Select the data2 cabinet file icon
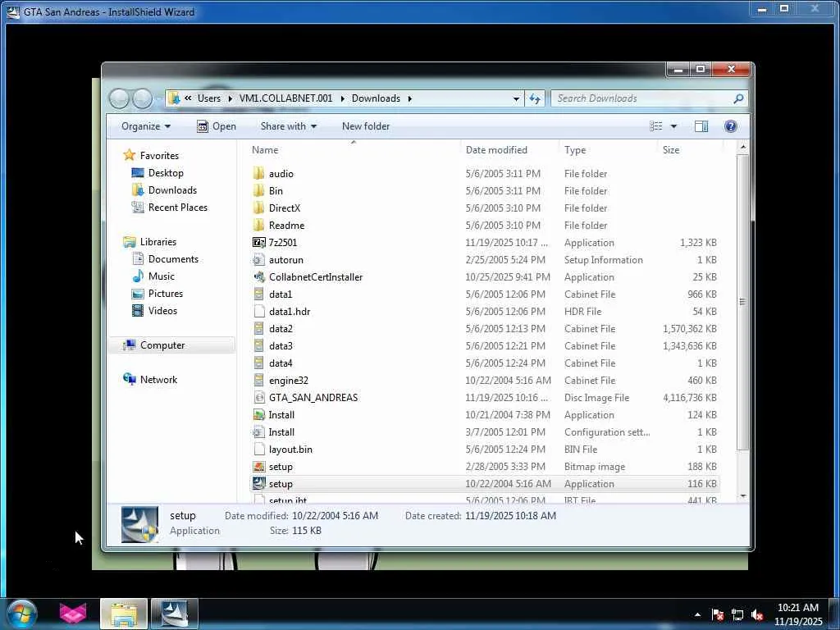840x630 pixels. 258,328
